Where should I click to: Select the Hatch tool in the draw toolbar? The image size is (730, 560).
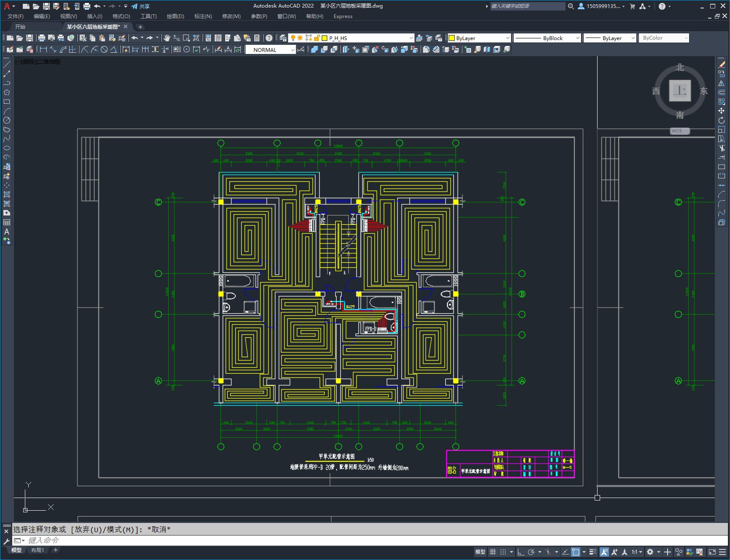[7, 194]
